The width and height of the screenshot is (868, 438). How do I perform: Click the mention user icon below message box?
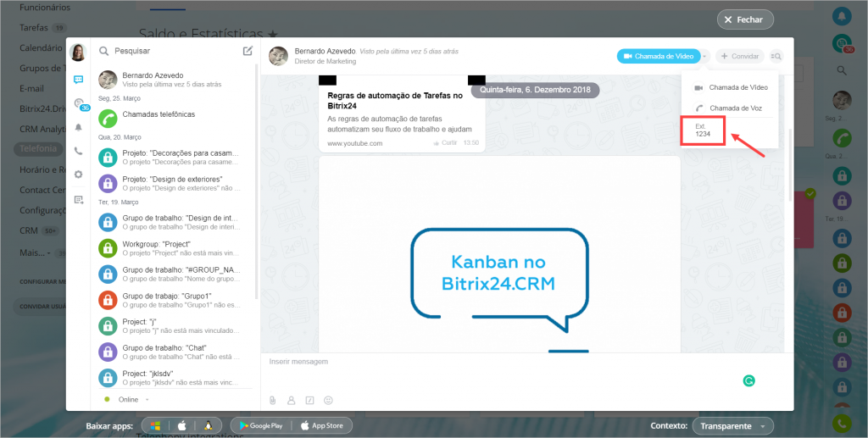pyautogui.click(x=292, y=400)
